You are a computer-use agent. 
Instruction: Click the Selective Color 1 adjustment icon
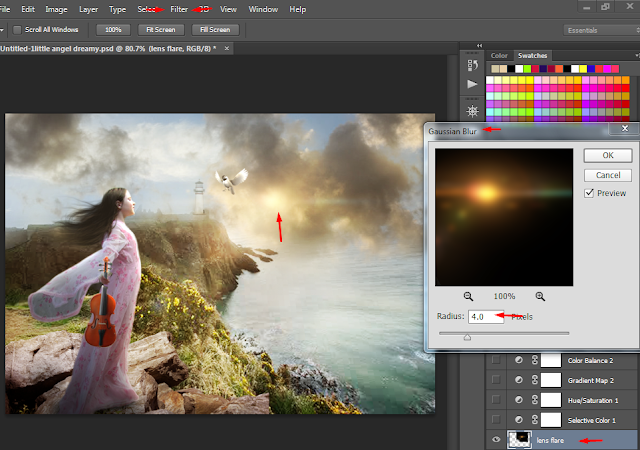pyautogui.click(x=518, y=419)
